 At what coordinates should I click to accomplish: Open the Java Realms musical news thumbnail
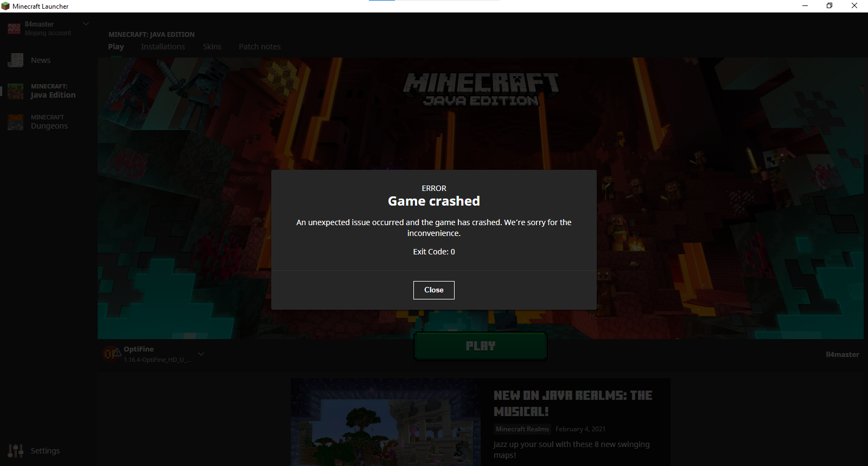point(386,422)
